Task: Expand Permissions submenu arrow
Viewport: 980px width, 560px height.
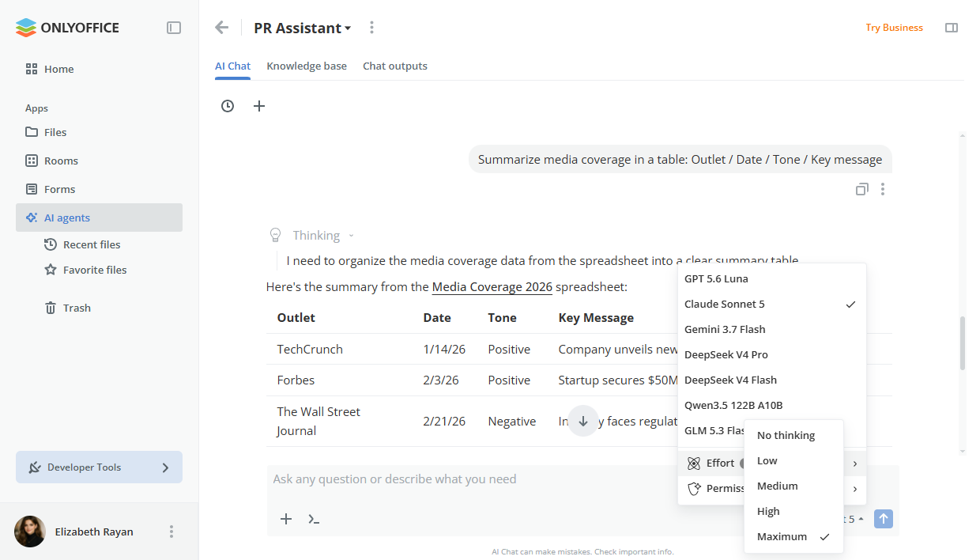Action: (x=855, y=489)
